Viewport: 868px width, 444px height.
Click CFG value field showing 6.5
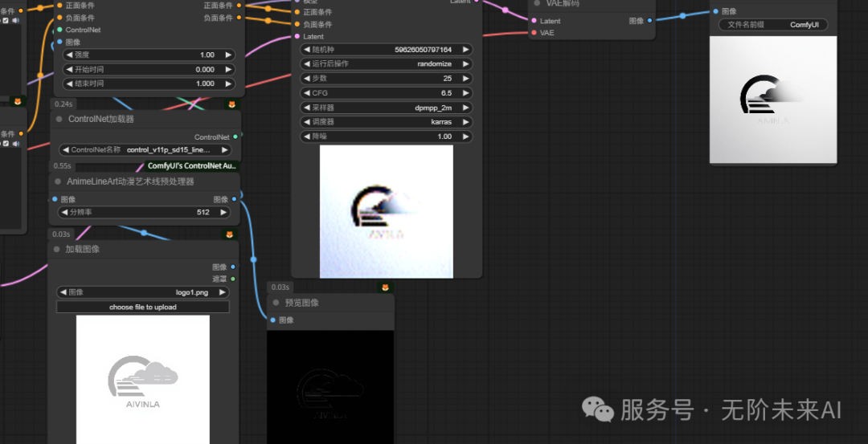[387, 93]
